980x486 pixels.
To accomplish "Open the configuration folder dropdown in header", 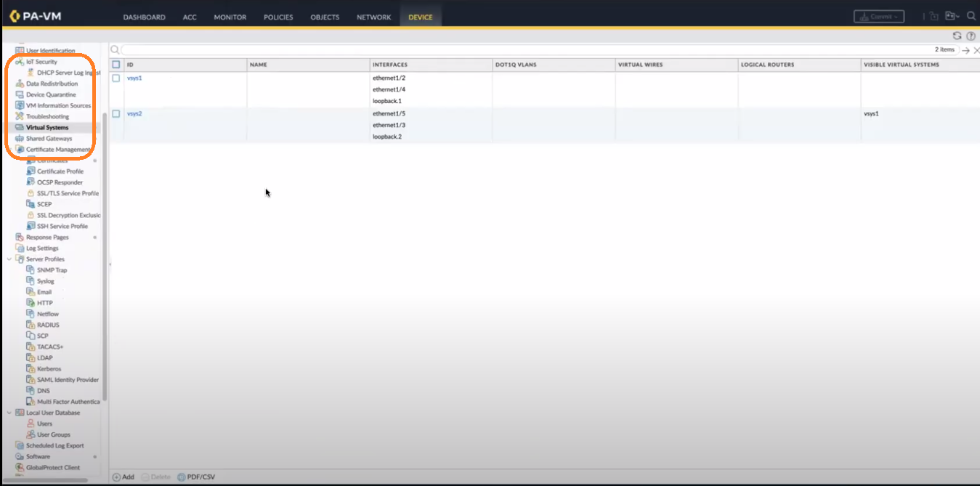I will click(x=952, y=16).
